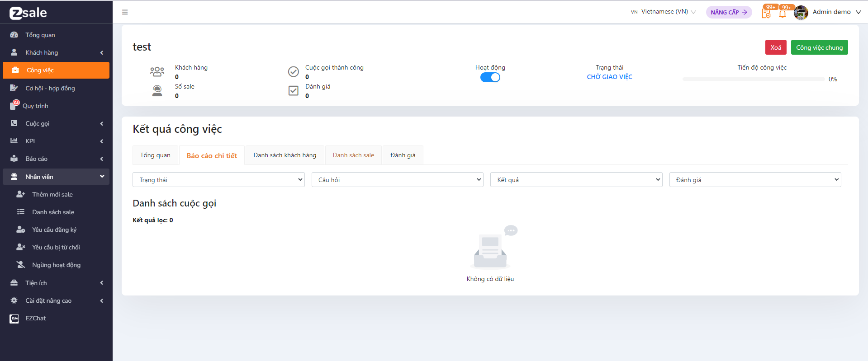Click the Tiến độ công việc progress bar
Viewport: 868px width, 361px height.
coord(754,79)
